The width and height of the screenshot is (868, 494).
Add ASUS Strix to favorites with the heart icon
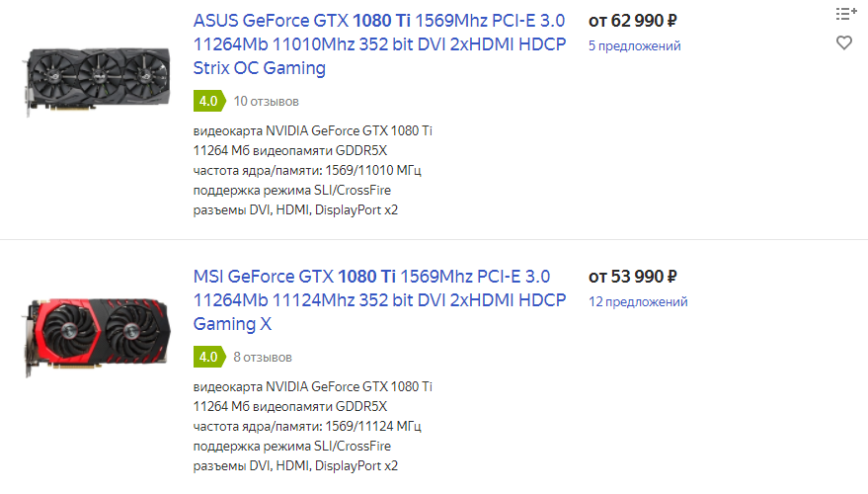[844, 42]
